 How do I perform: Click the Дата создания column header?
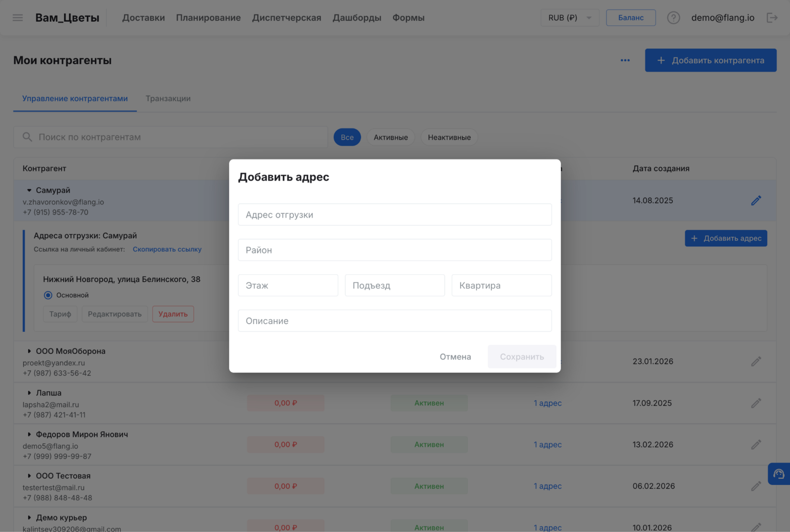661,168
